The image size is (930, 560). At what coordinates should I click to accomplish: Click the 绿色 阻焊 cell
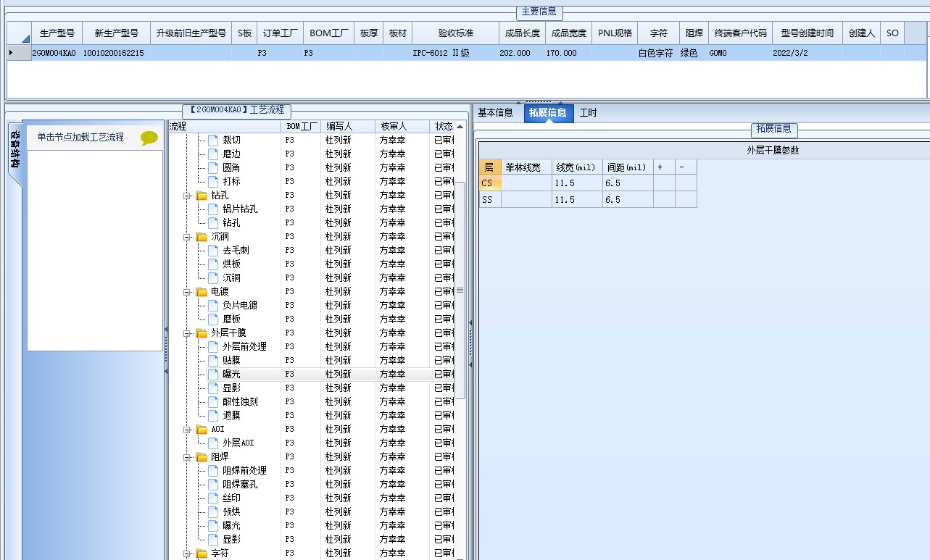pos(694,53)
